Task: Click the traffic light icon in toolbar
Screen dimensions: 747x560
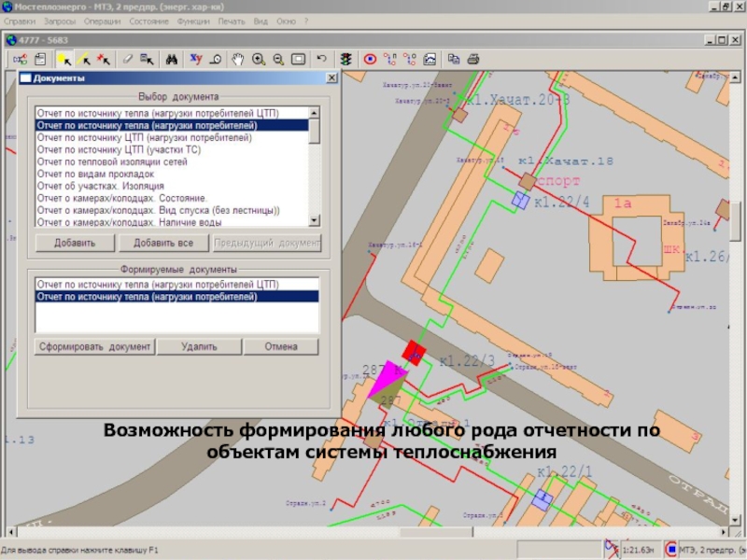Action: point(346,59)
